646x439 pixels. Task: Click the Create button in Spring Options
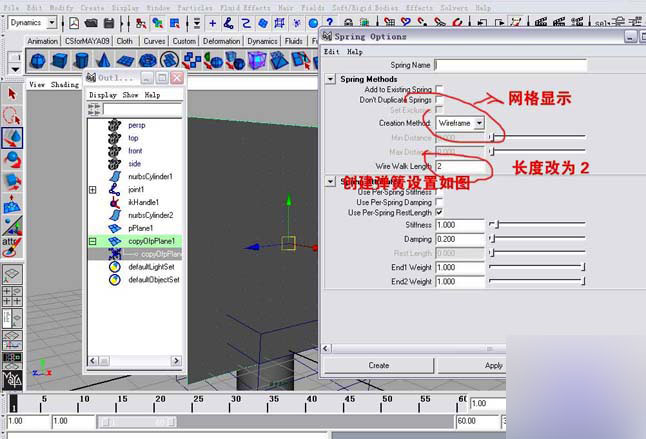[x=379, y=365]
